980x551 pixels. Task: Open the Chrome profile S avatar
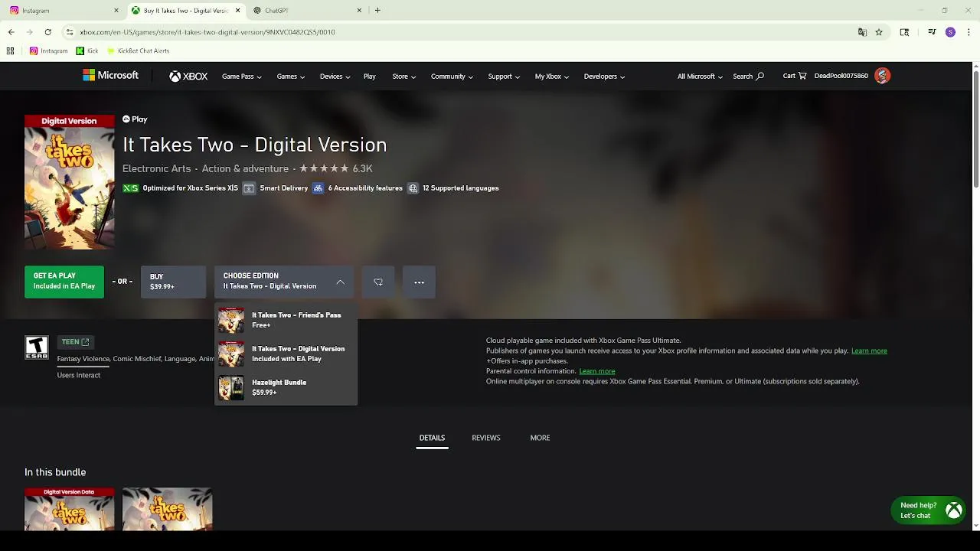[x=950, y=32]
